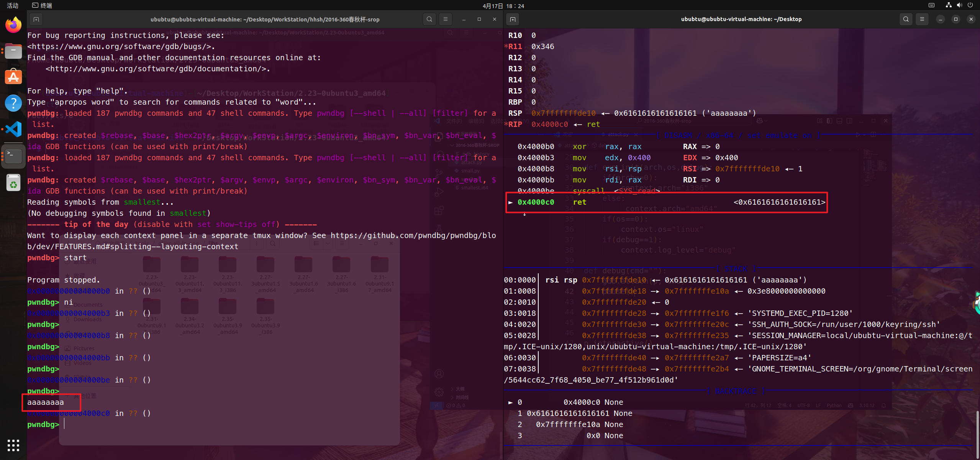Search in left terminal via magnifier
980x460 pixels.
click(429, 19)
